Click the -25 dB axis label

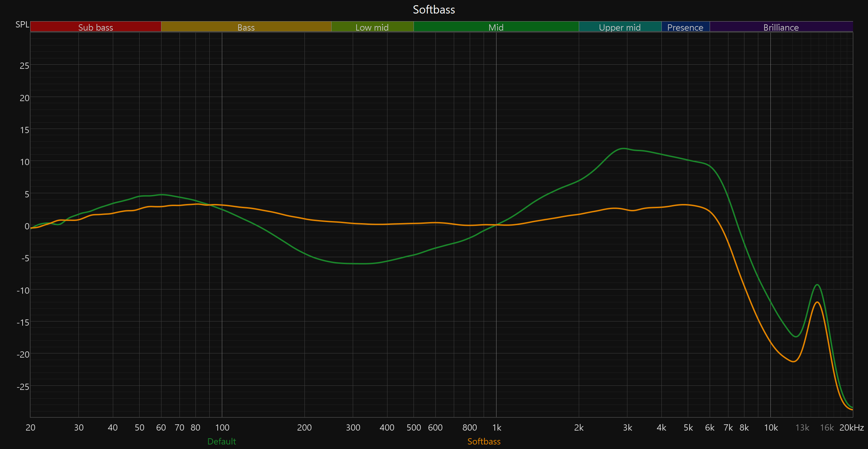click(x=23, y=387)
